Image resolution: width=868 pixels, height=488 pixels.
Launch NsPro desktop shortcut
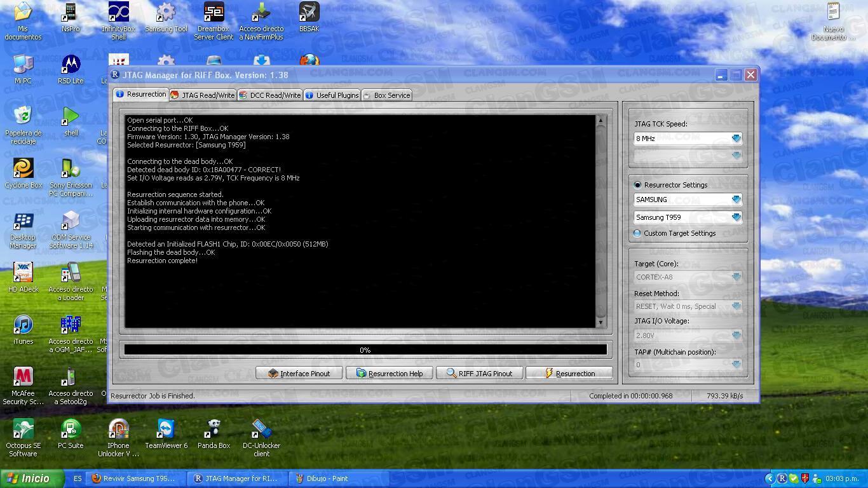pyautogui.click(x=71, y=17)
